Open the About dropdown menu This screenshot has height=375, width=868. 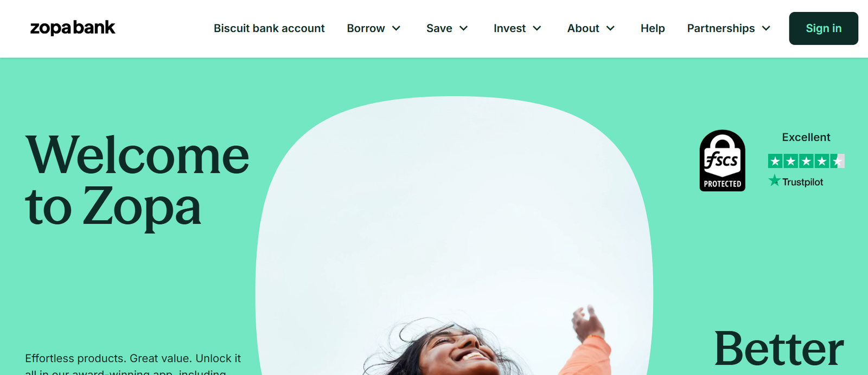pyautogui.click(x=591, y=28)
